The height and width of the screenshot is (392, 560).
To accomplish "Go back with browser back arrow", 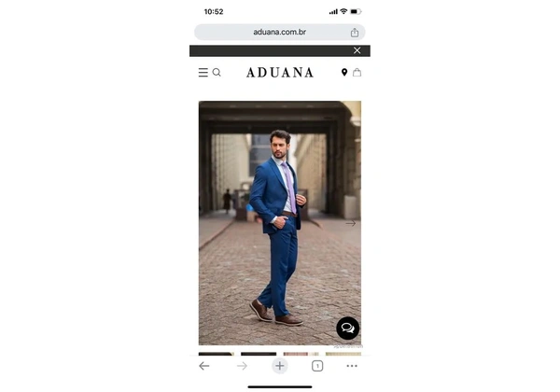I will coord(203,366).
